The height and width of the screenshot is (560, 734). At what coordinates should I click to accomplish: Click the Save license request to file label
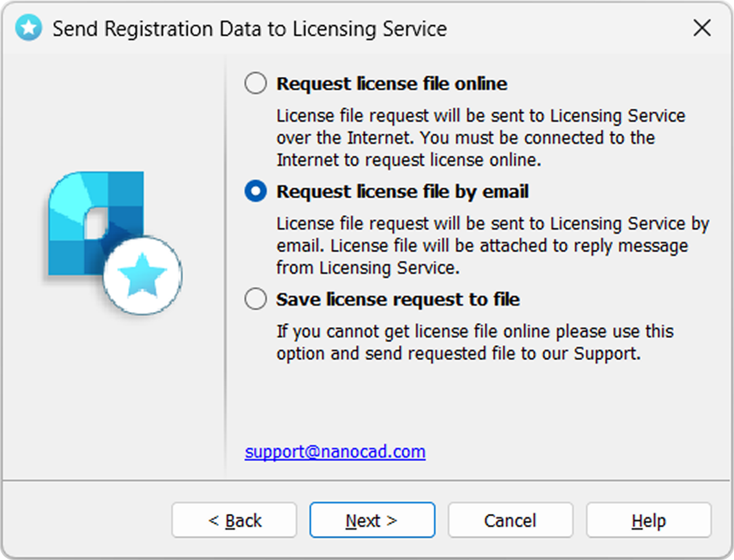click(398, 299)
